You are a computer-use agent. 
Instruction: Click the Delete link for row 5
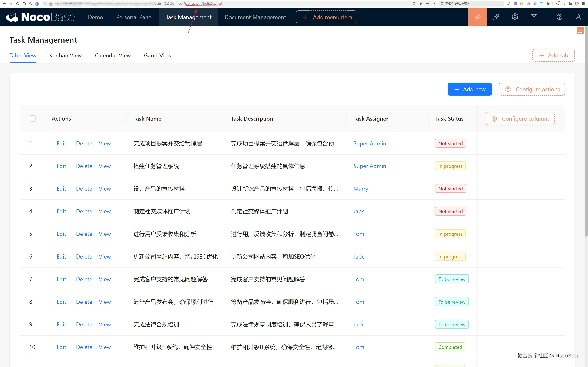point(84,234)
